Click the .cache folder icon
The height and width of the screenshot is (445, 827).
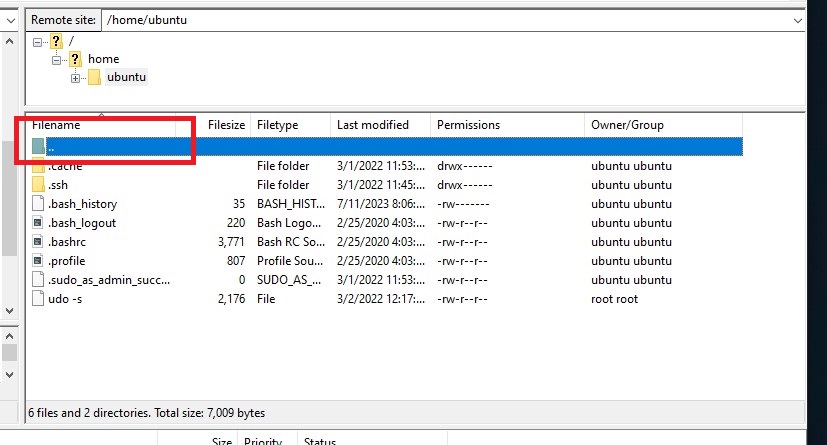coord(38,166)
